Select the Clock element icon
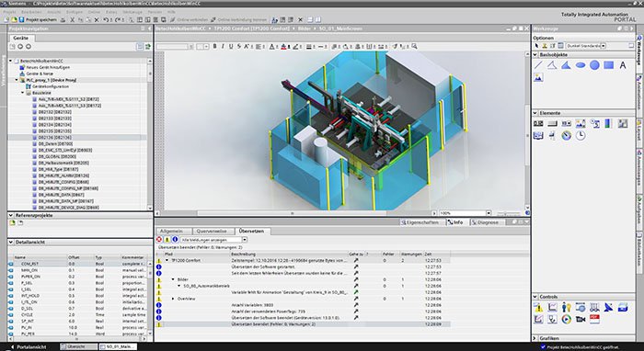 [581, 135]
